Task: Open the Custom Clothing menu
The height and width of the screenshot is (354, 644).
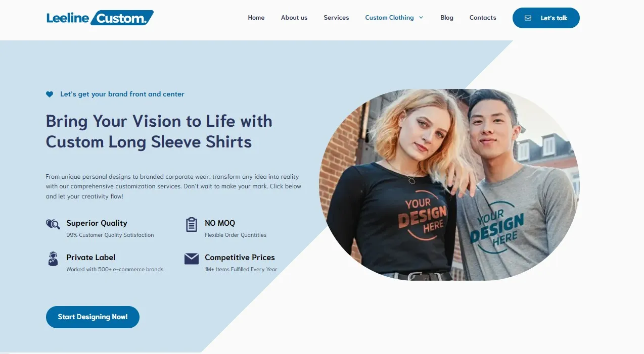Action: point(389,18)
